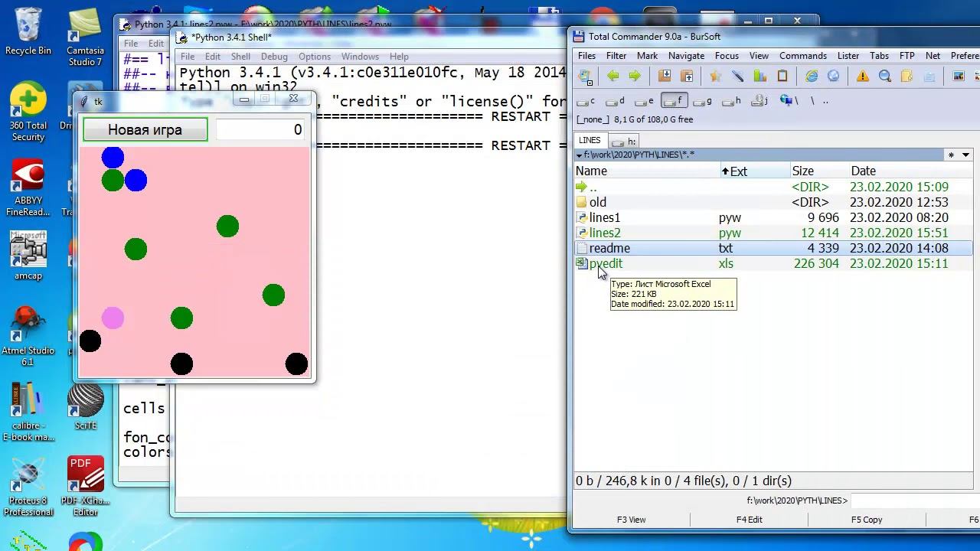
Task: Sort files by Size column header
Action: click(x=818, y=171)
